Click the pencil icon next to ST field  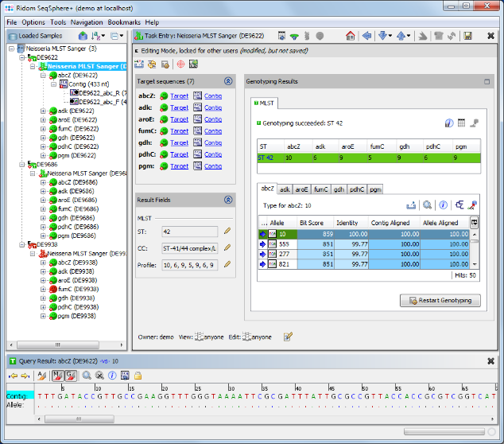click(227, 231)
